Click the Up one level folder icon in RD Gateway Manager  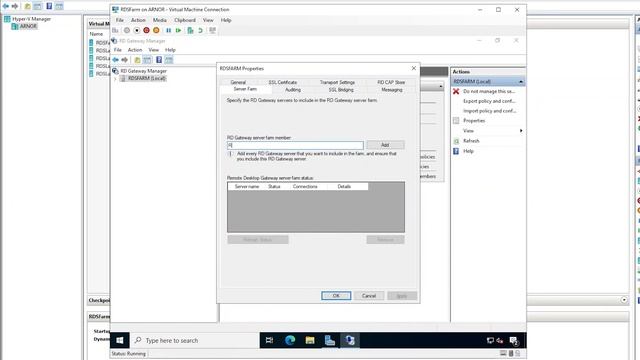tap(137, 60)
